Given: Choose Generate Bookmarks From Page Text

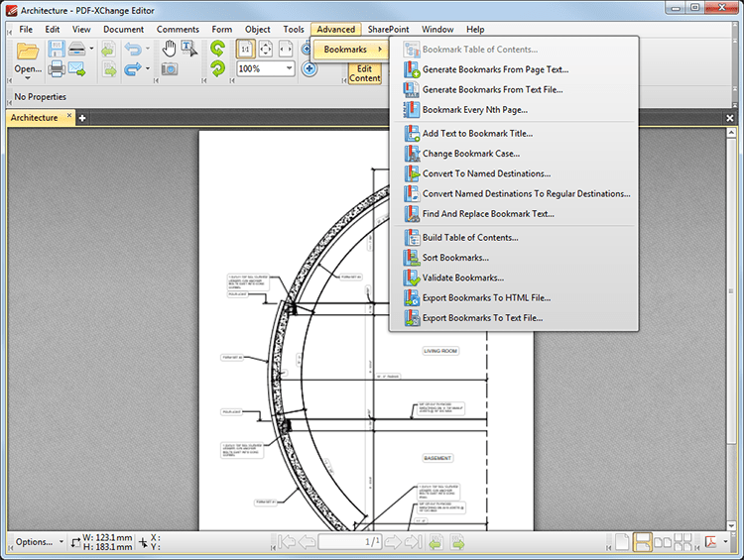Looking at the screenshot, I should [x=495, y=69].
